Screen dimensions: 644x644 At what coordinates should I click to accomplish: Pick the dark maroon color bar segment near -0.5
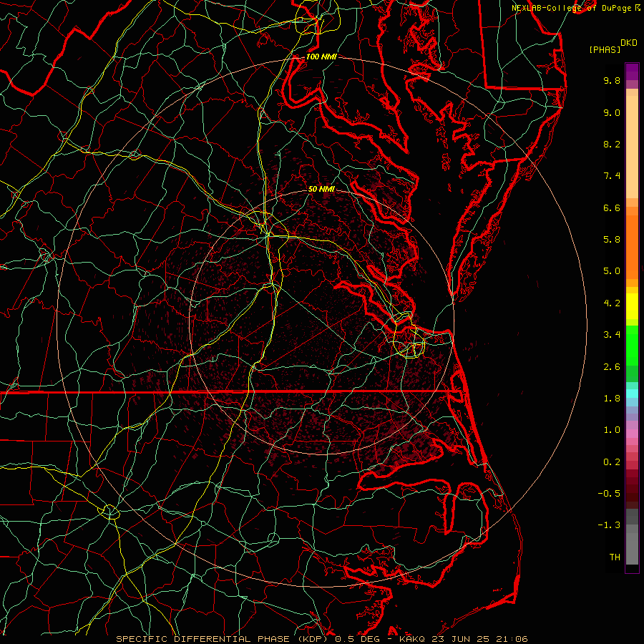point(632,493)
